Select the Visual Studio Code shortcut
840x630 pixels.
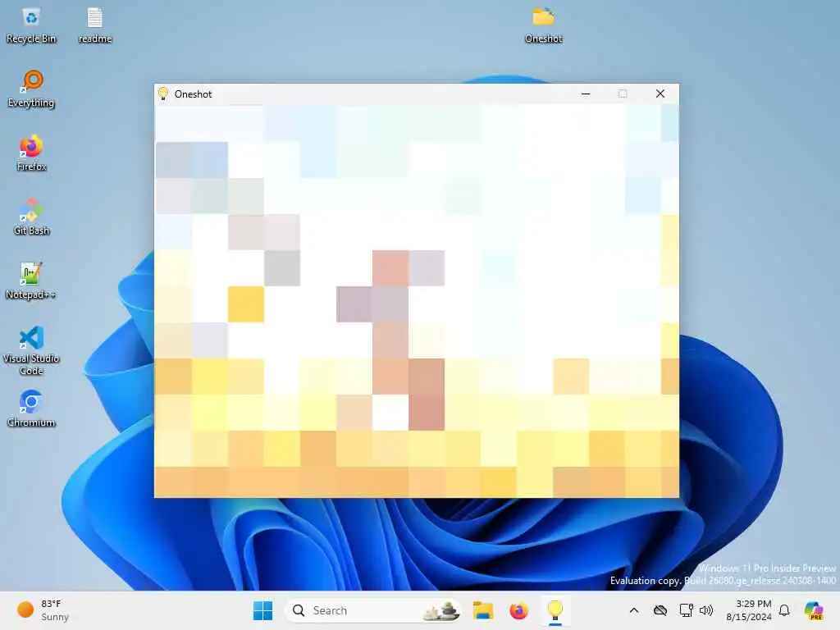click(31, 351)
